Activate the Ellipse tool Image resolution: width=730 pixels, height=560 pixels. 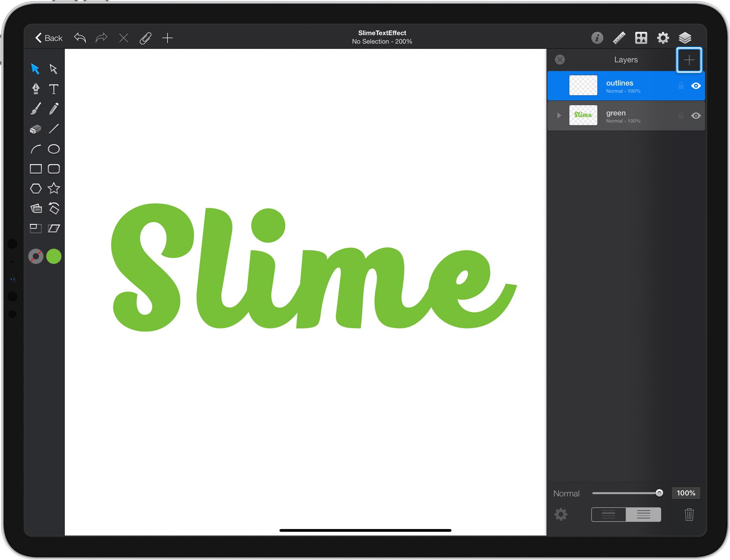[x=54, y=149]
